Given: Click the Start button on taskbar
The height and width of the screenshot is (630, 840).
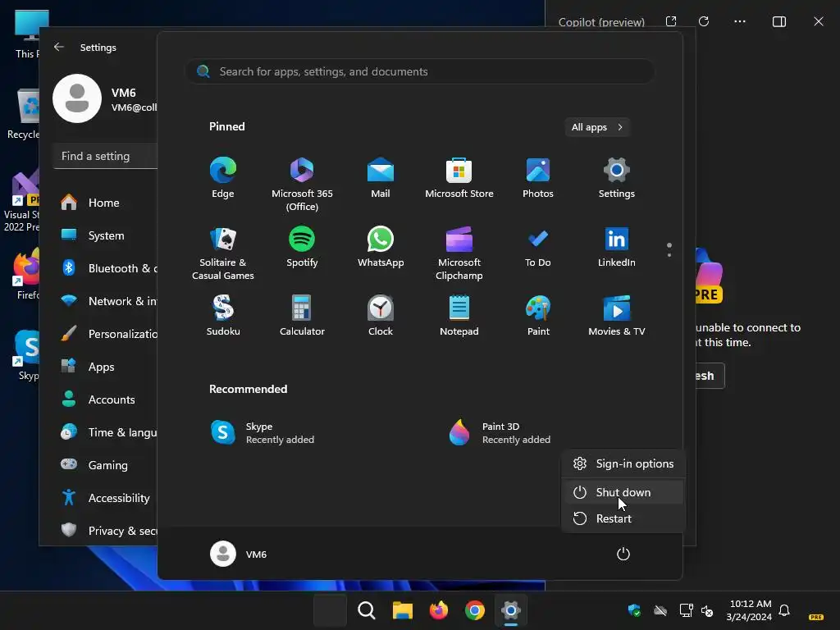Looking at the screenshot, I should pyautogui.click(x=330, y=610).
